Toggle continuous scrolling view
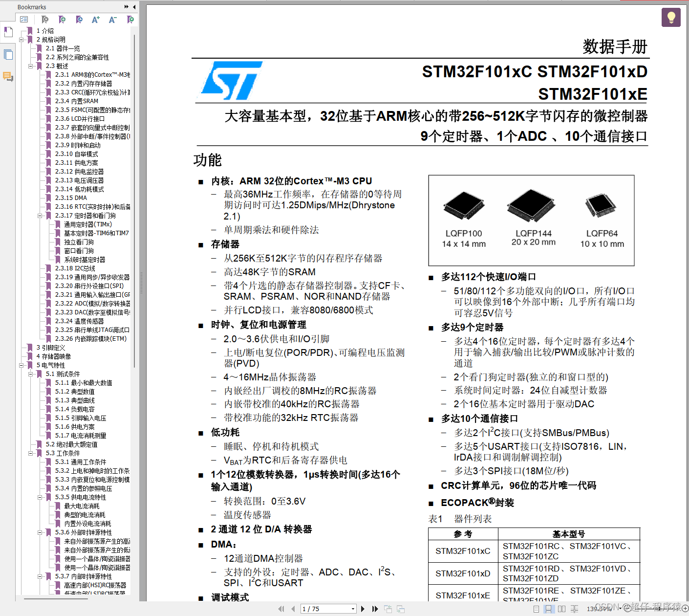The height and width of the screenshot is (616, 689). click(548, 609)
